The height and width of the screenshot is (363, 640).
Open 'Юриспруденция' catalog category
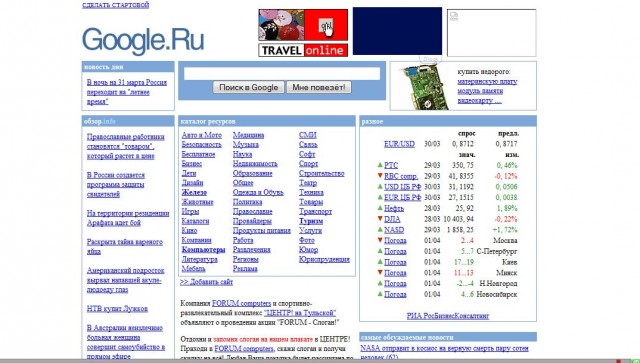pos(324,259)
